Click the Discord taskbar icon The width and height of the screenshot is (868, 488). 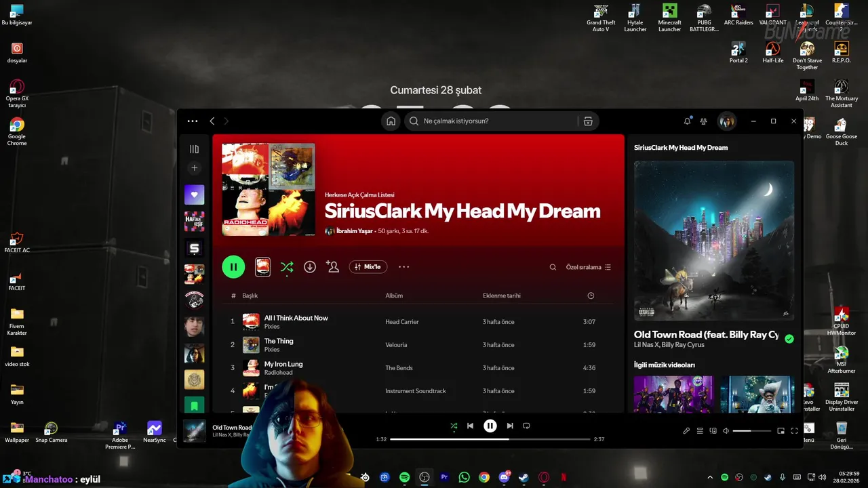[x=504, y=477]
